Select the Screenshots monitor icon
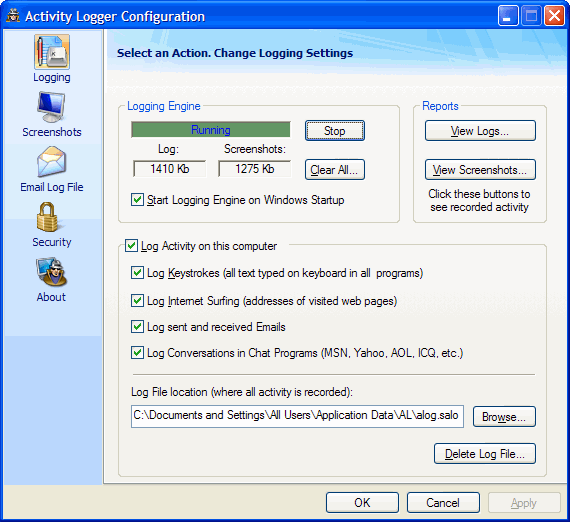 (51, 107)
